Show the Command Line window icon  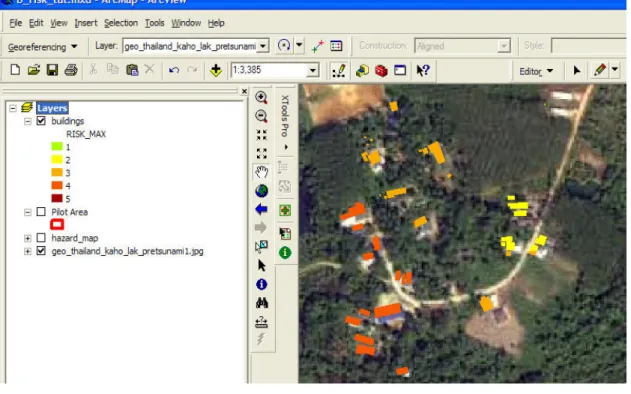pos(400,70)
